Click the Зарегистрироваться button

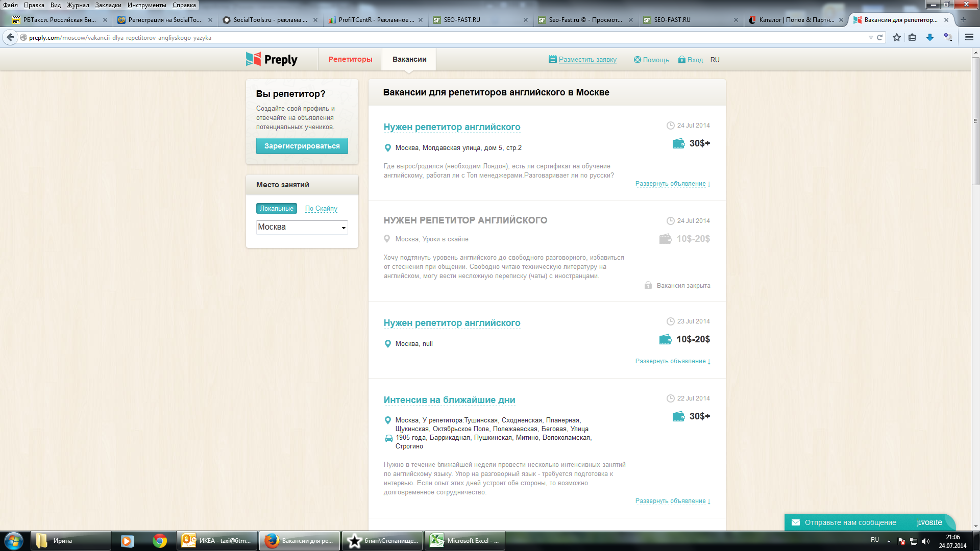(x=302, y=146)
